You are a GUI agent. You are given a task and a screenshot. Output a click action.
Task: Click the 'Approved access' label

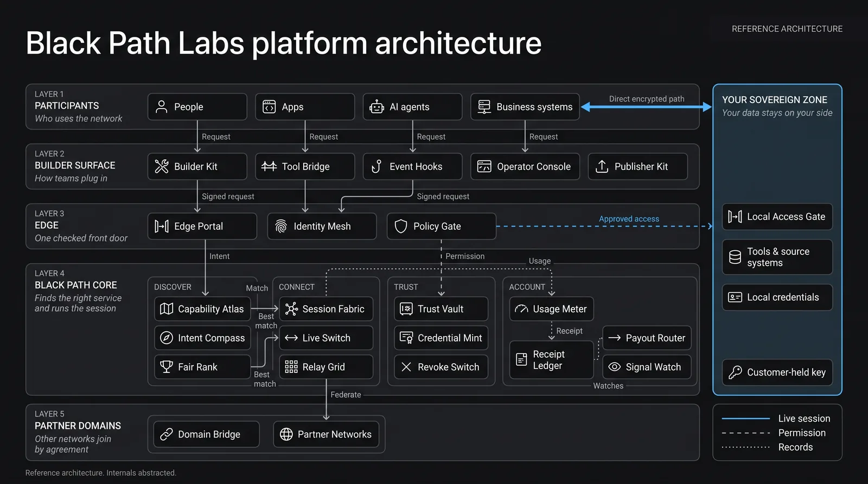coord(629,219)
